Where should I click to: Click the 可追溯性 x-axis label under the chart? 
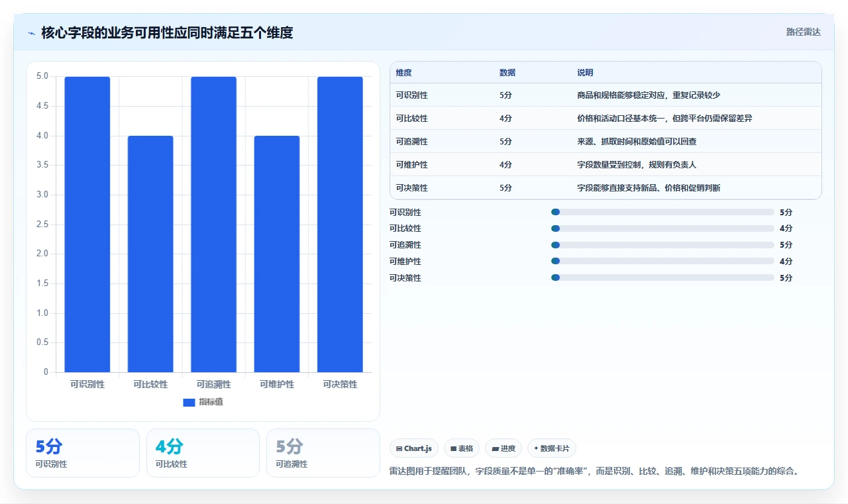(213, 384)
